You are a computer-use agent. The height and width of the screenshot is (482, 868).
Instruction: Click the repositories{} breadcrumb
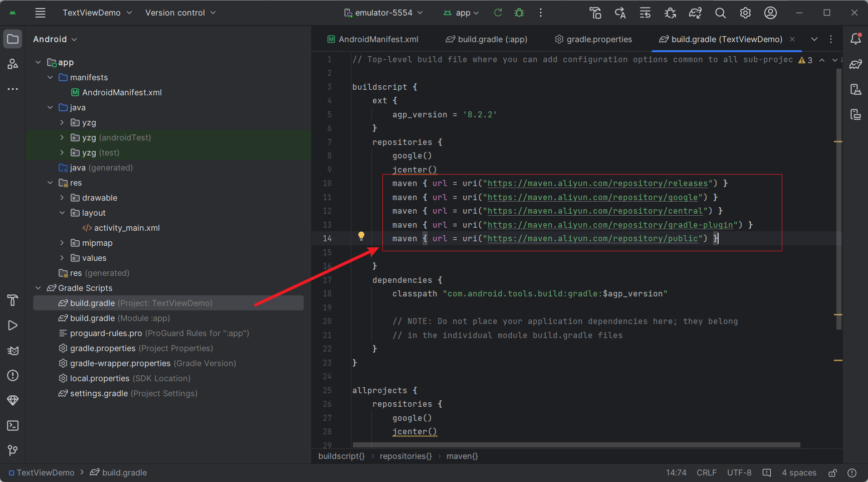405,456
